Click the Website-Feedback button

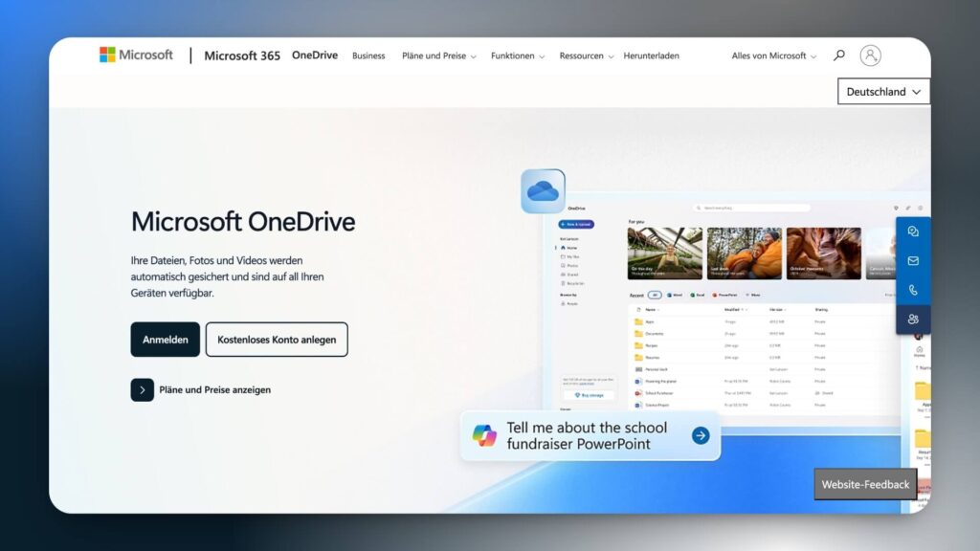coord(865,484)
